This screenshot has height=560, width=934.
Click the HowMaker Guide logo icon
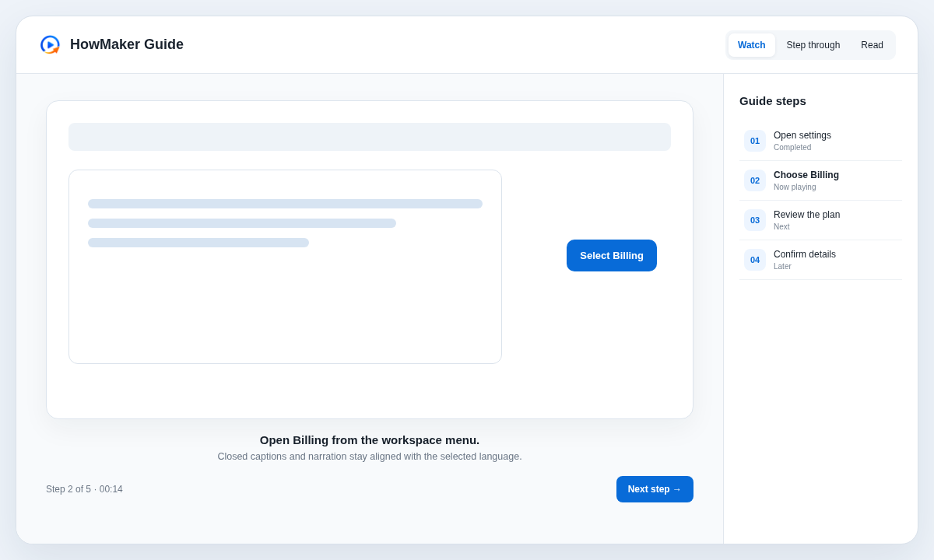click(x=50, y=45)
